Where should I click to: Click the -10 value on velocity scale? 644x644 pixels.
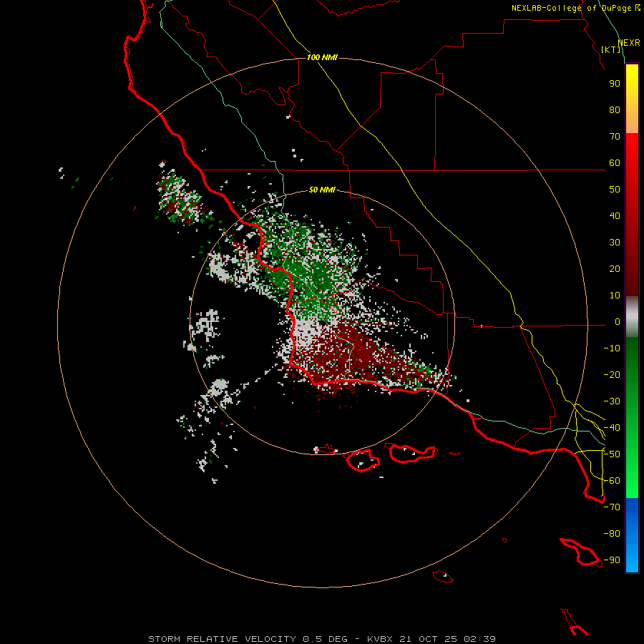pos(612,348)
